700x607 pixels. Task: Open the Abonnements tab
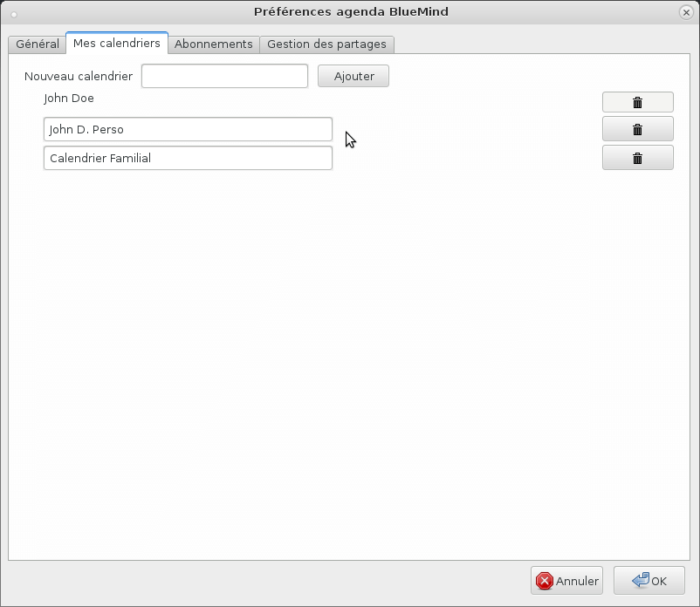(214, 44)
